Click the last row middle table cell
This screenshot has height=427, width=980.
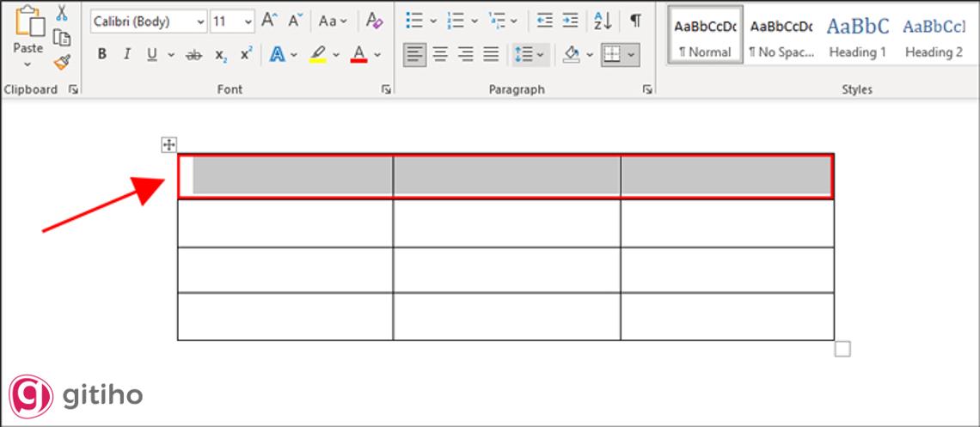pos(507,316)
